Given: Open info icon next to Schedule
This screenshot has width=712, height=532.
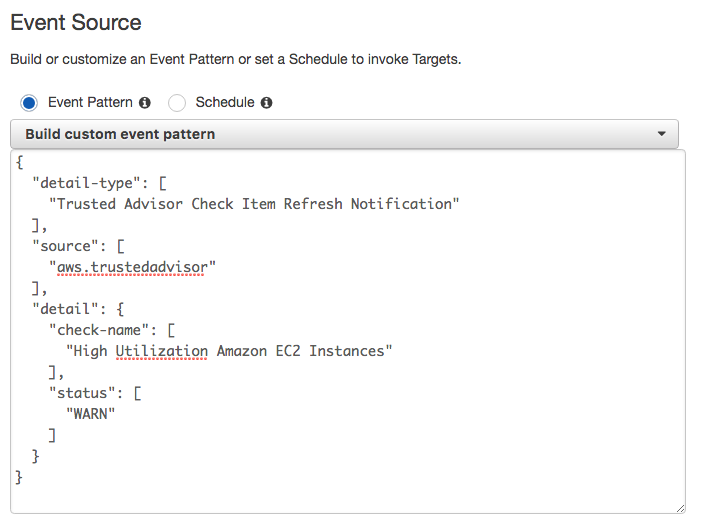Looking at the screenshot, I should point(267,103).
